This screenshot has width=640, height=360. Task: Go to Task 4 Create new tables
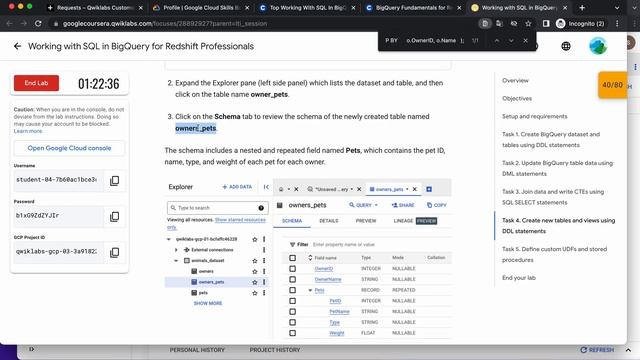(x=558, y=225)
